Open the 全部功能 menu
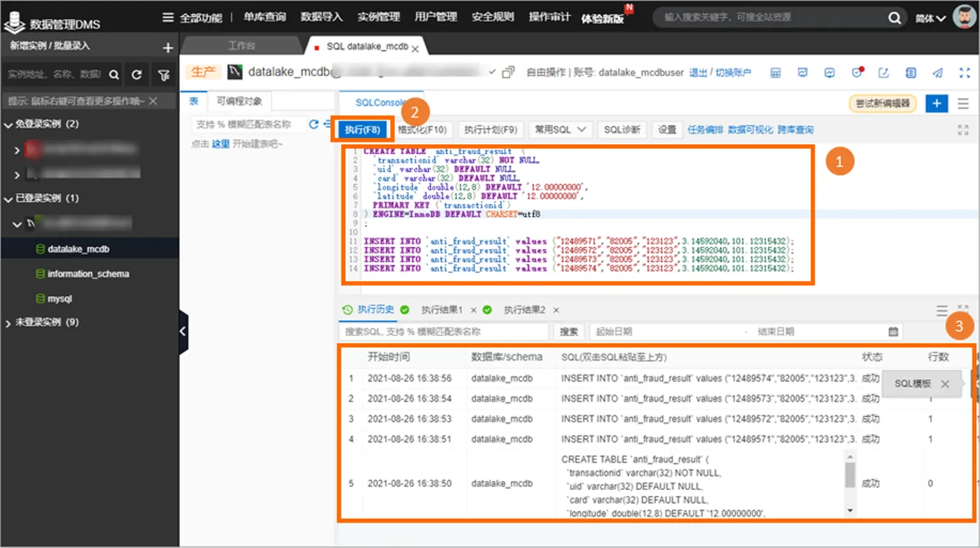The image size is (980, 548). pyautogui.click(x=192, y=17)
